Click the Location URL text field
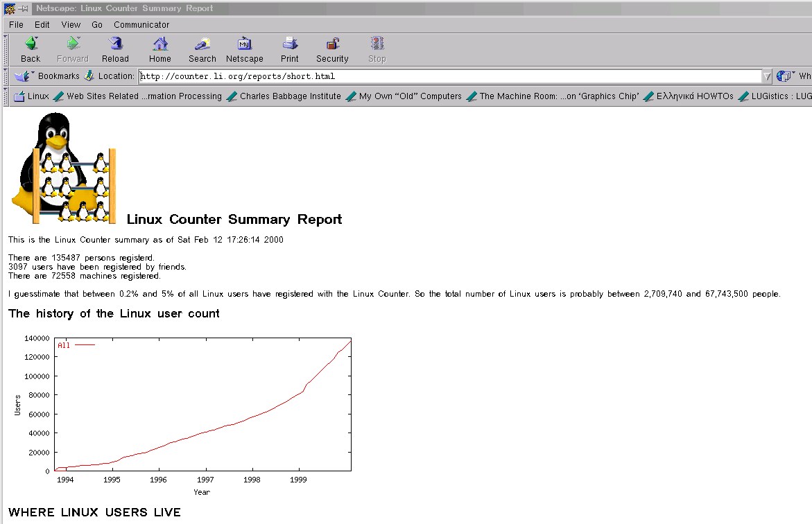 pyautogui.click(x=449, y=76)
